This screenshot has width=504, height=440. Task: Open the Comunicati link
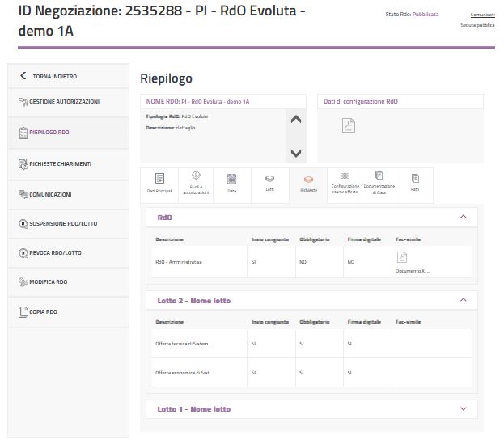[x=482, y=15]
